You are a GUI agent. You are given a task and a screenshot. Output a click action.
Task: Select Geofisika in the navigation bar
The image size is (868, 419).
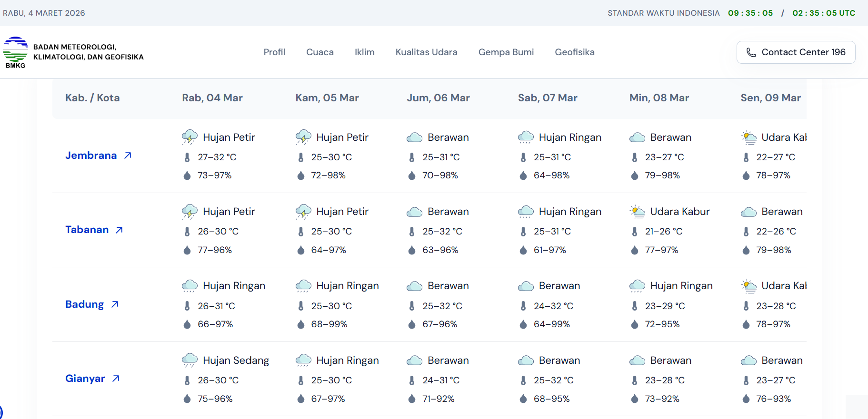574,52
